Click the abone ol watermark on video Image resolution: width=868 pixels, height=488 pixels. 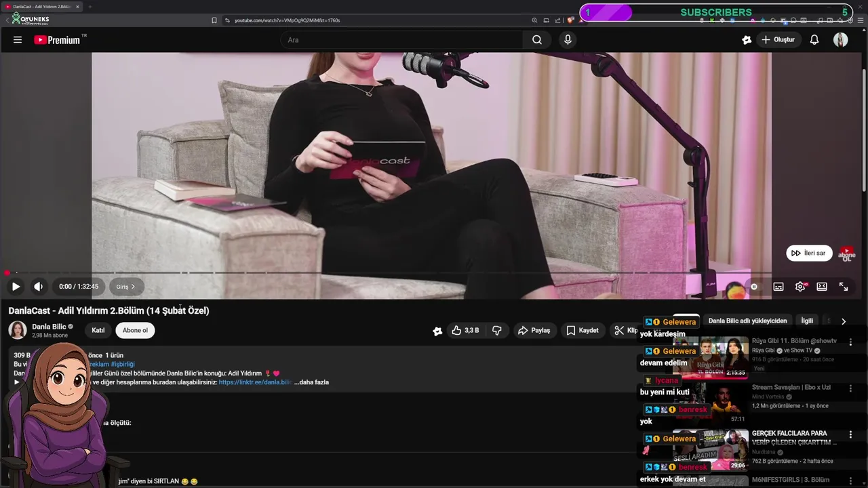(847, 254)
